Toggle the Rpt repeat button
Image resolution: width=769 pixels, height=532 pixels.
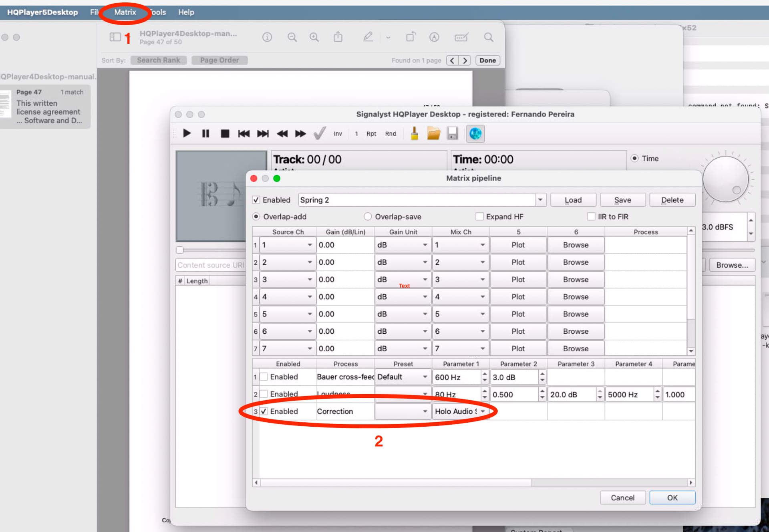pos(371,134)
